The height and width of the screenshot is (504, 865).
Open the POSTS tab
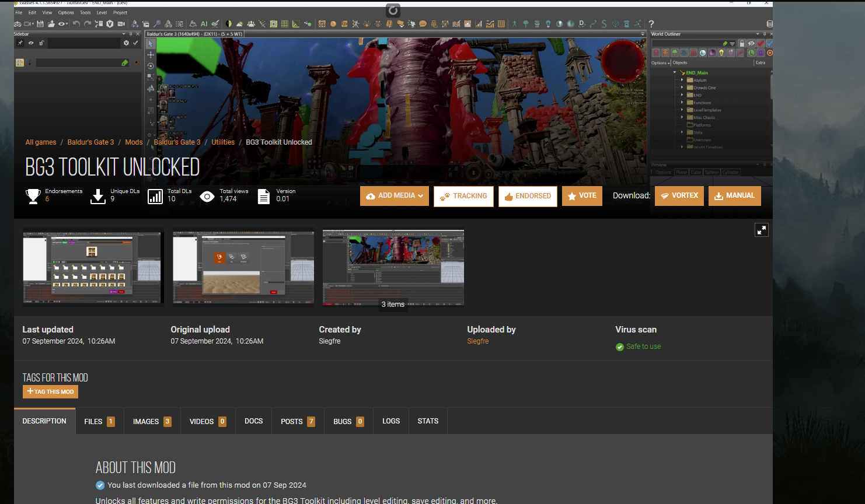298,421
